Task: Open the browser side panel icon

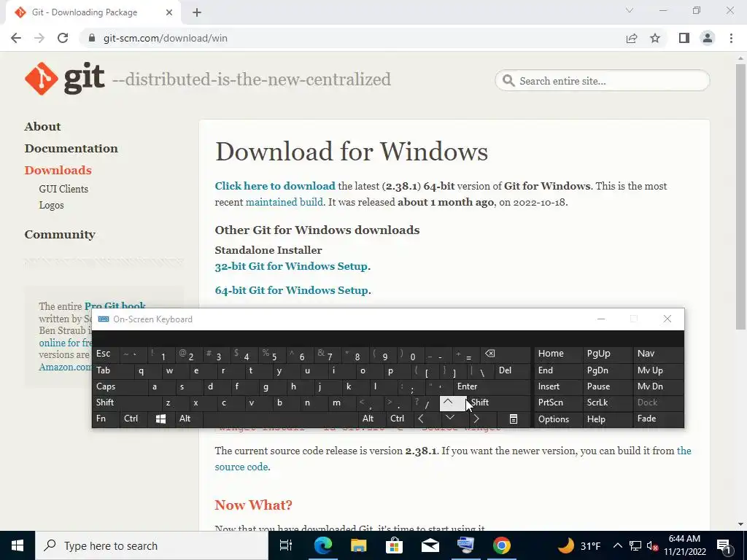Action: [x=684, y=38]
